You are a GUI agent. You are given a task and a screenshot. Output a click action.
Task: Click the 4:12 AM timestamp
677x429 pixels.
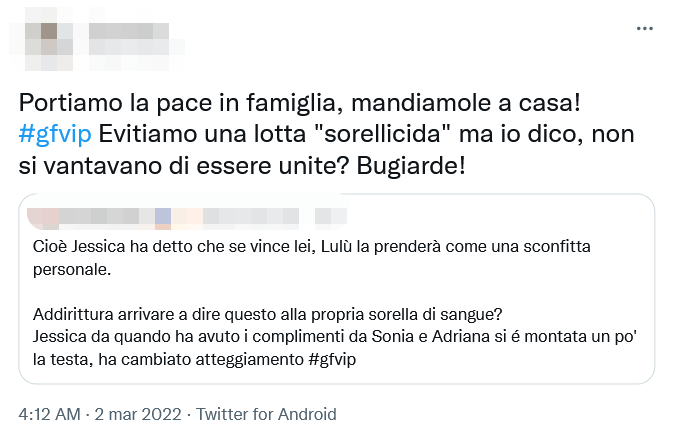point(51,414)
